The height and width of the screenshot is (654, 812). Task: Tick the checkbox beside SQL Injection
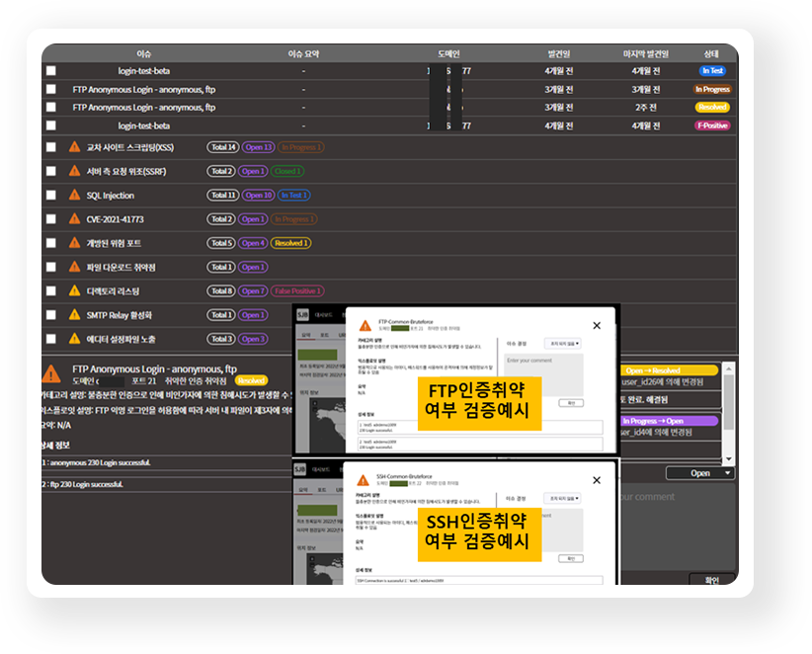51,196
